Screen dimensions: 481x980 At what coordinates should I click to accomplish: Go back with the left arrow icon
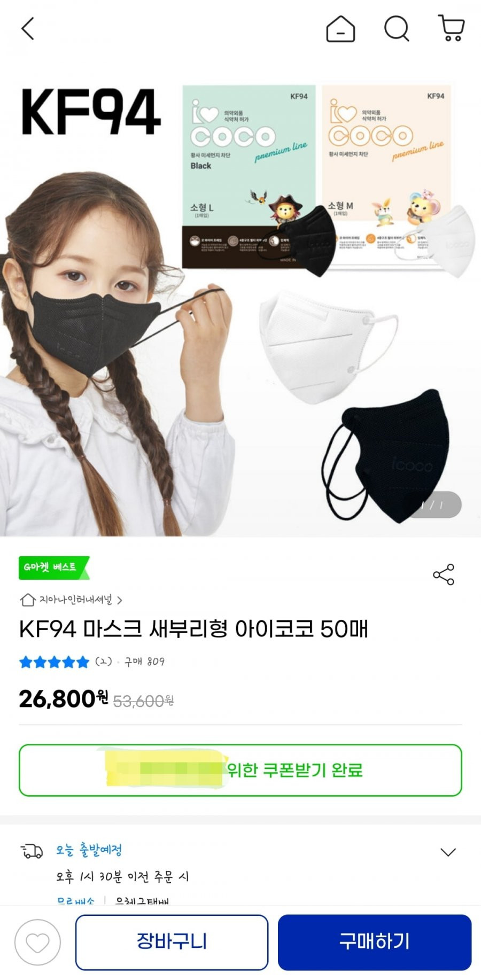tap(28, 28)
